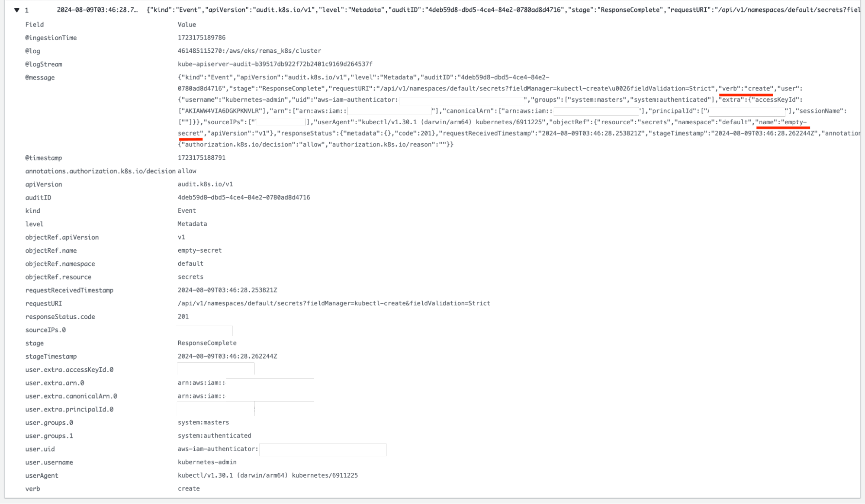The image size is (865, 504).
Task: Select the auditID field name
Action: point(38,198)
